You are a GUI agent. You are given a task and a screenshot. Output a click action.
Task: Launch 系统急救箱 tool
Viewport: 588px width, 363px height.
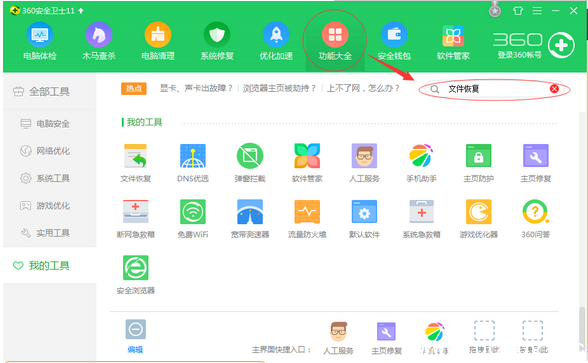pyautogui.click(x=422, y=219)
